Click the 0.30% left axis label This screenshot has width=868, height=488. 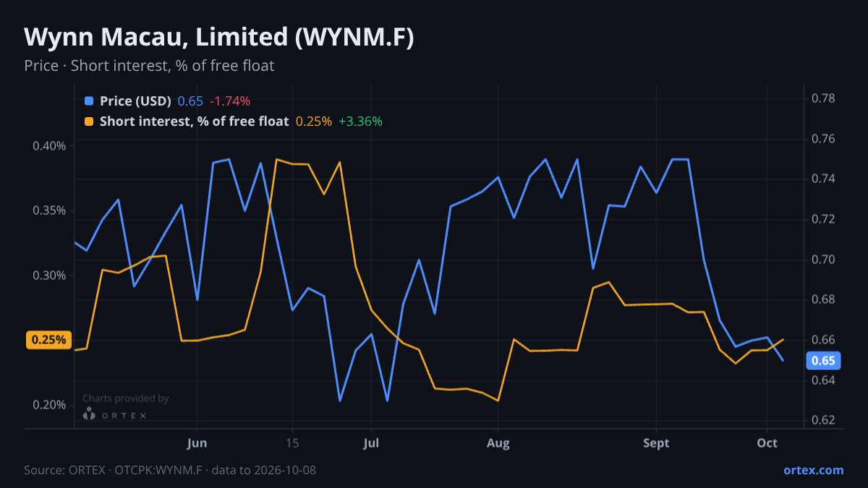(x=49, y=275)
